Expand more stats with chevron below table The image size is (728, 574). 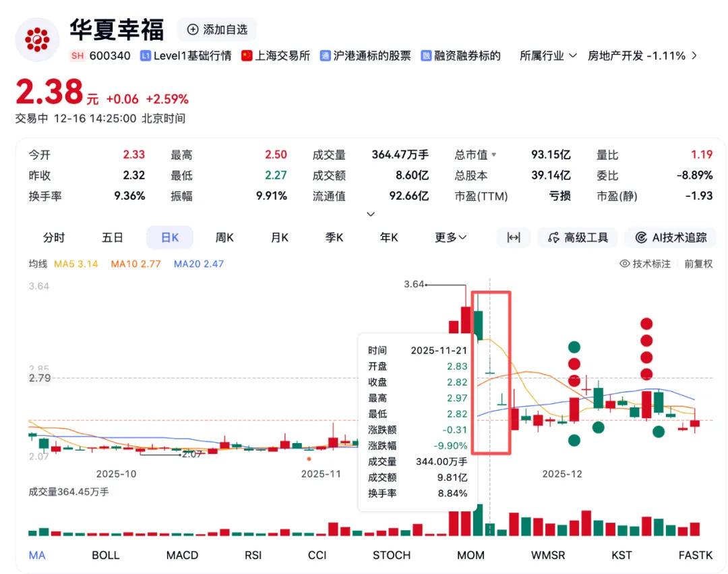click(371, 214)
